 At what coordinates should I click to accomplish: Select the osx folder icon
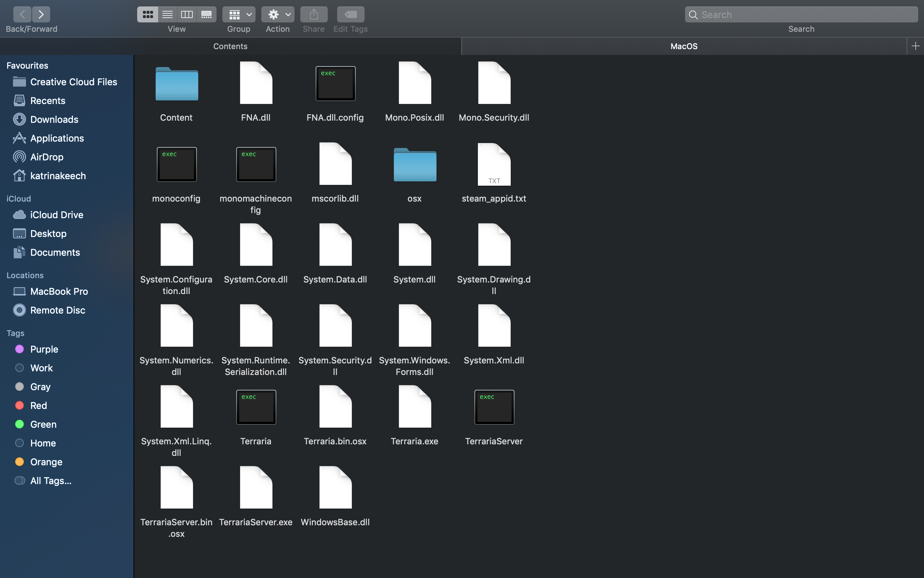[415, 164]
